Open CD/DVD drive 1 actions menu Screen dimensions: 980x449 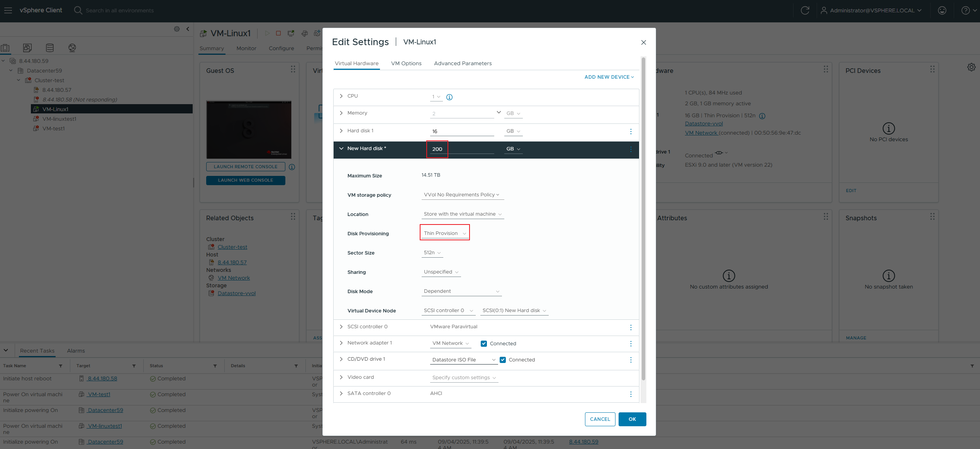631,360
